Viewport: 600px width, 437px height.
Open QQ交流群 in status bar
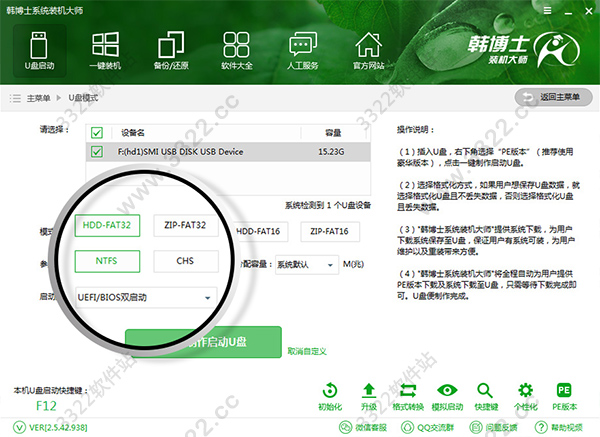[x=427, y=427]
